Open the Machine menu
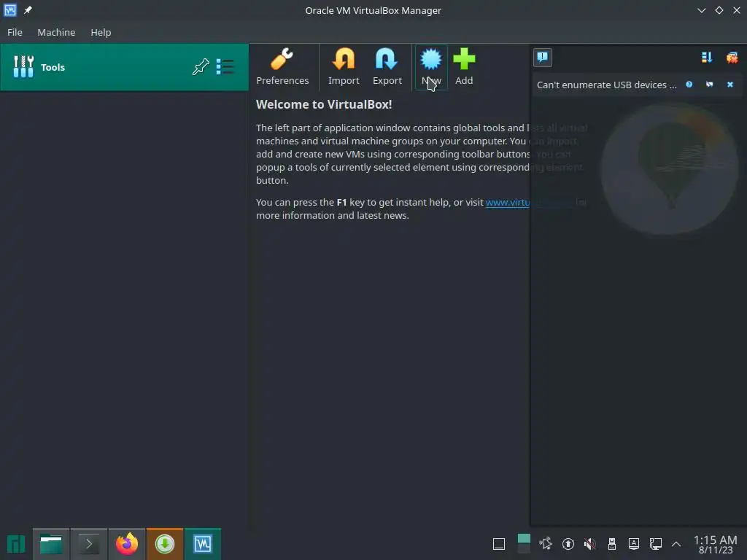The width and height of the screenshot is (747, 560). pyautogui.click(x=56, y=32)
